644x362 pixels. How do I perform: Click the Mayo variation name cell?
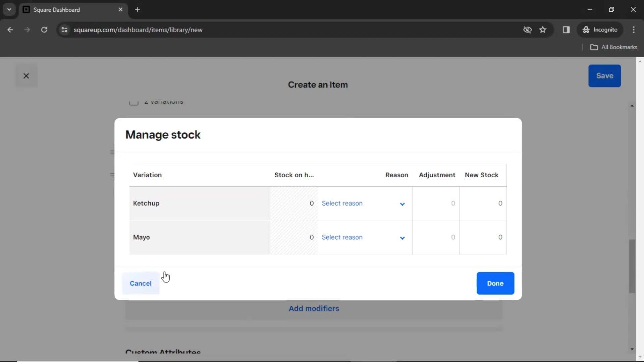[200, 237]
